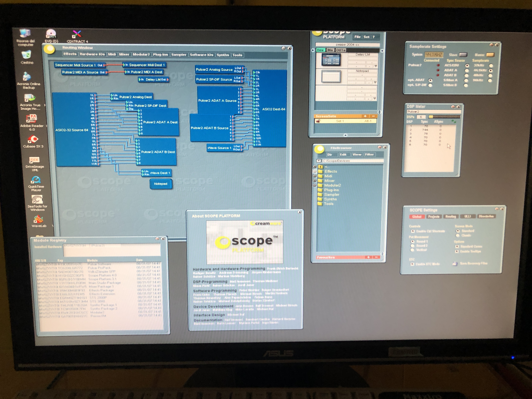Open the CDXTRACT 4 desktop shortcut
Viewport: 532px width, 399px height.
click(77, 37)
